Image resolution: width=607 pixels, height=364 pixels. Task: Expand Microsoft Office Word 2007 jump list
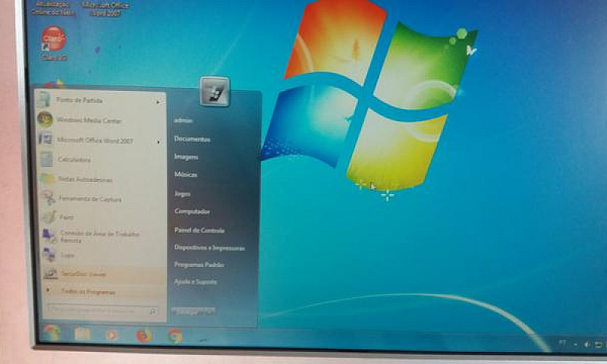point(159,141)
